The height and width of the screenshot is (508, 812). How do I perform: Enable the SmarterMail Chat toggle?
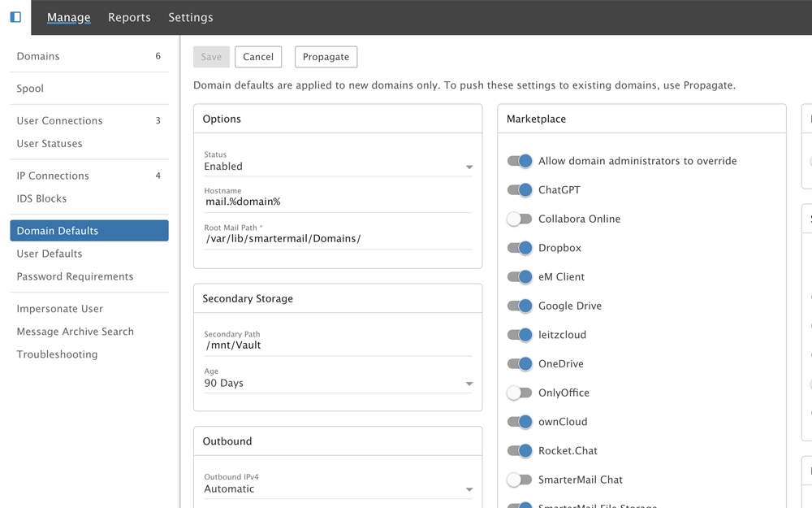[x=520, y=480]
